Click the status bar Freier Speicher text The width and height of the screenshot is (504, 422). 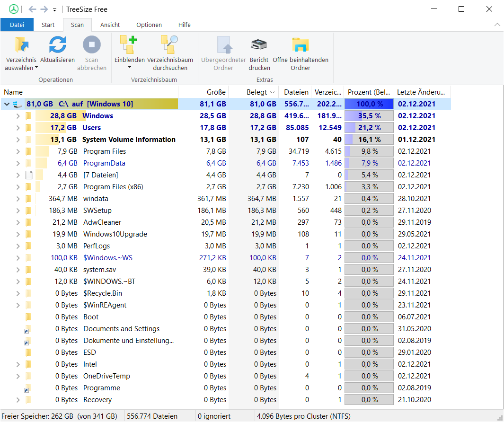60,416
